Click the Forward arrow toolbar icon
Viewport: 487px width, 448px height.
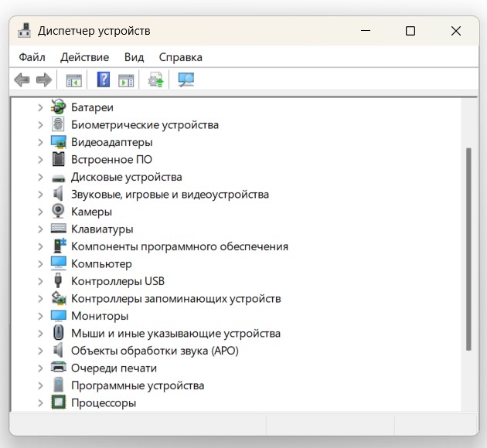pyautogui.click(x=44, y=80)
